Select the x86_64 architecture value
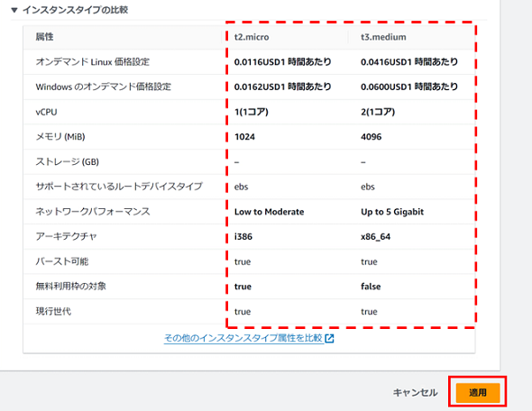The height and width of the screenshot is (411, 532). [376, 237]
